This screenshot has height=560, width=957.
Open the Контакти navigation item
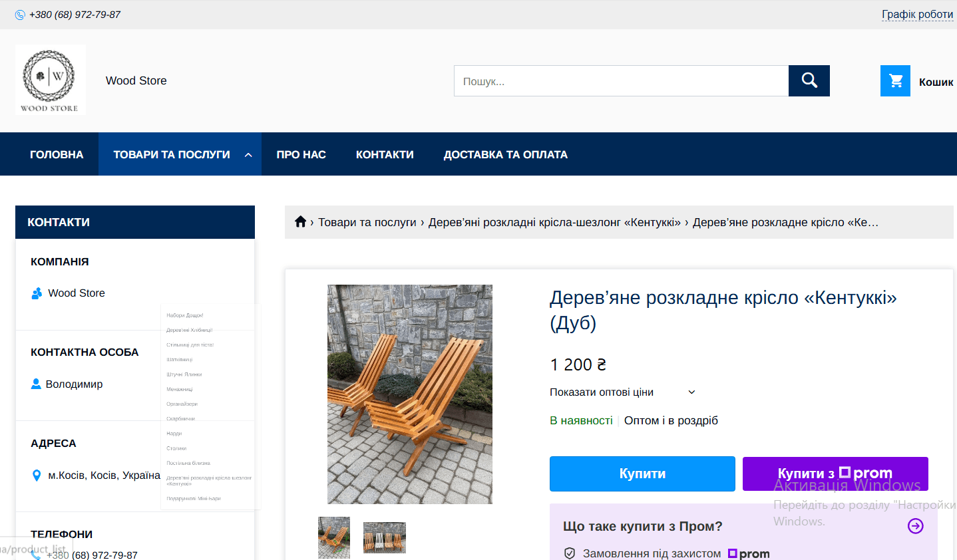[385, 154]
